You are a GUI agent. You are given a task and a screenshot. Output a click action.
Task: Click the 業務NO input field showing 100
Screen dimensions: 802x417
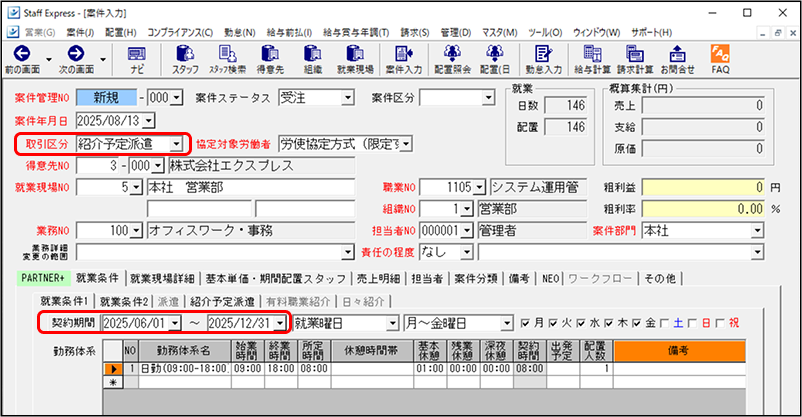click(104, 231)
